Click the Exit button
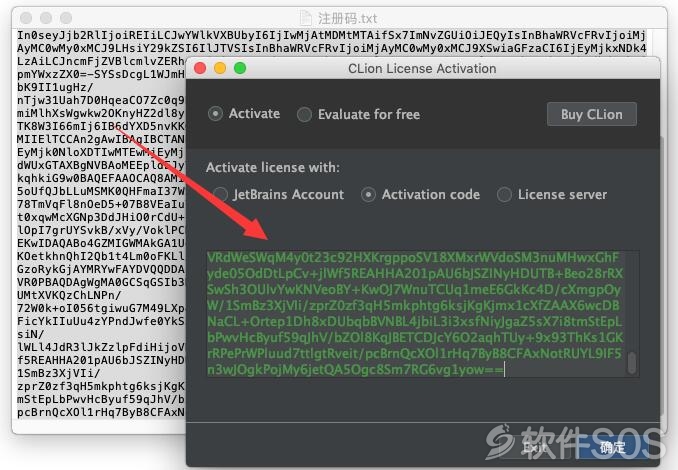 (x=535, y=447)
